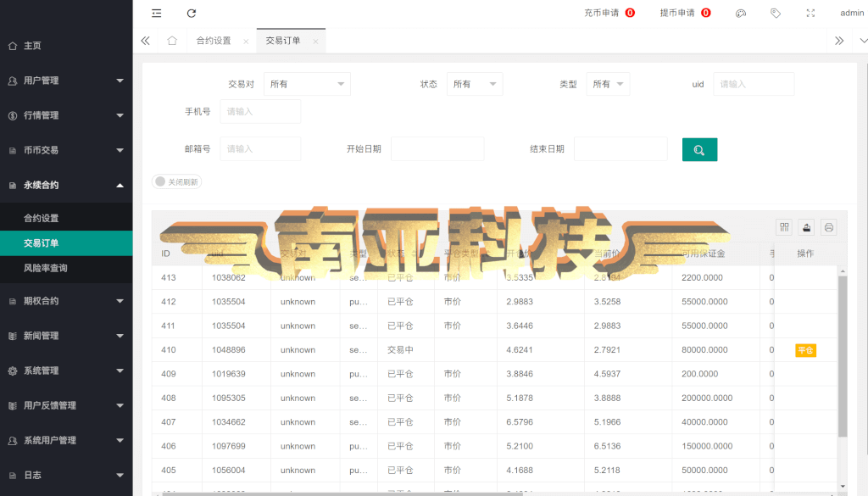Click the green search button
The image size is (868, 496).
pyautogui.click(x=699, y=149)
